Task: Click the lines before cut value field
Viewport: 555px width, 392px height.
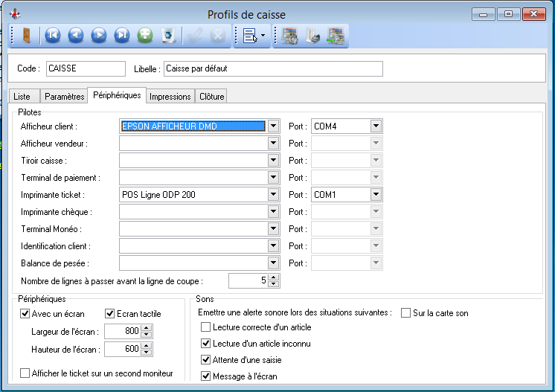Action: [x=248, y=280]
